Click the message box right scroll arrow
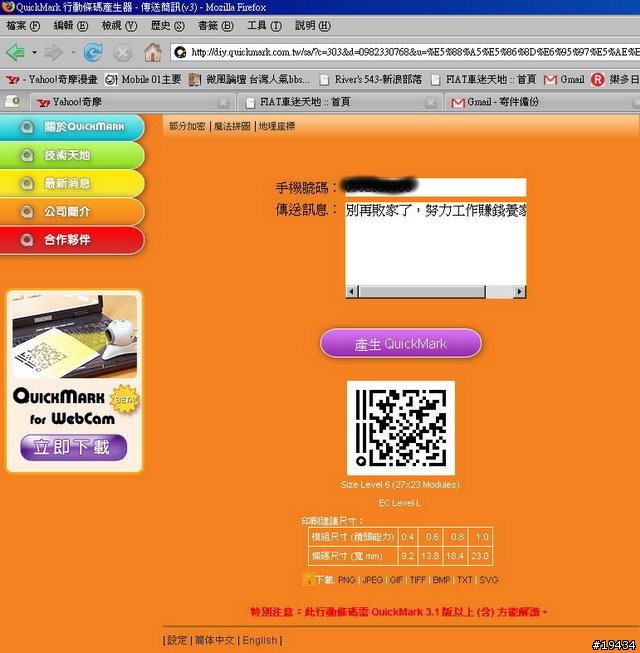 tap(519, 292)
